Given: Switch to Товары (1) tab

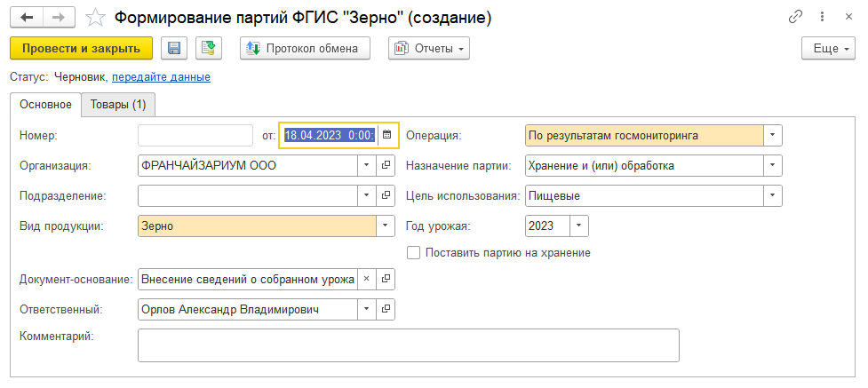Looking at the screenshot, I should (118, 105).
